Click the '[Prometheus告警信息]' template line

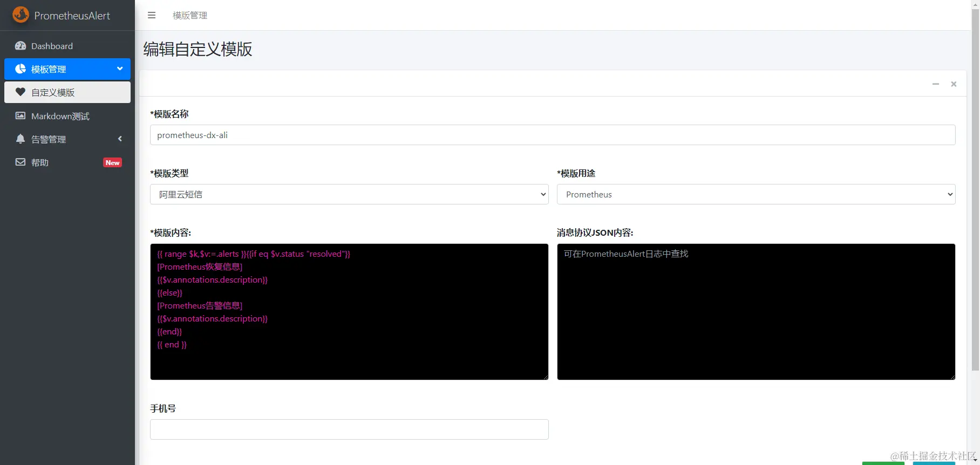tap(200, 306)
